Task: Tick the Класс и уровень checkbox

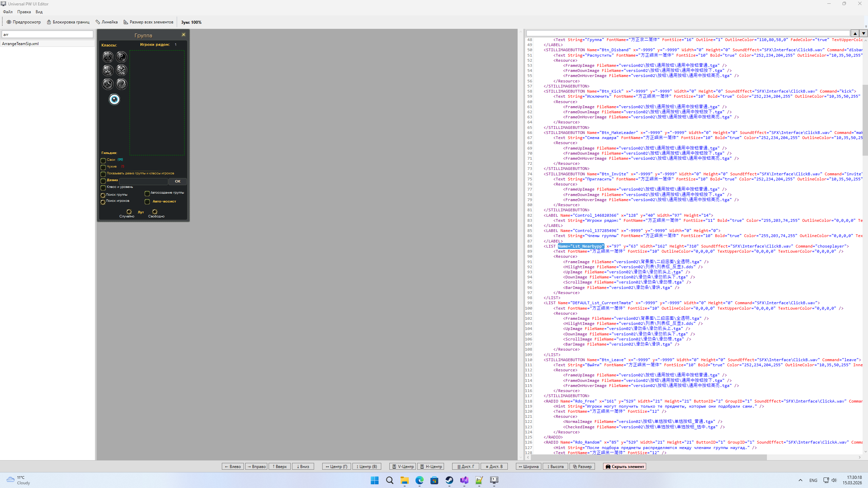Action: click(x=103, y=188)
